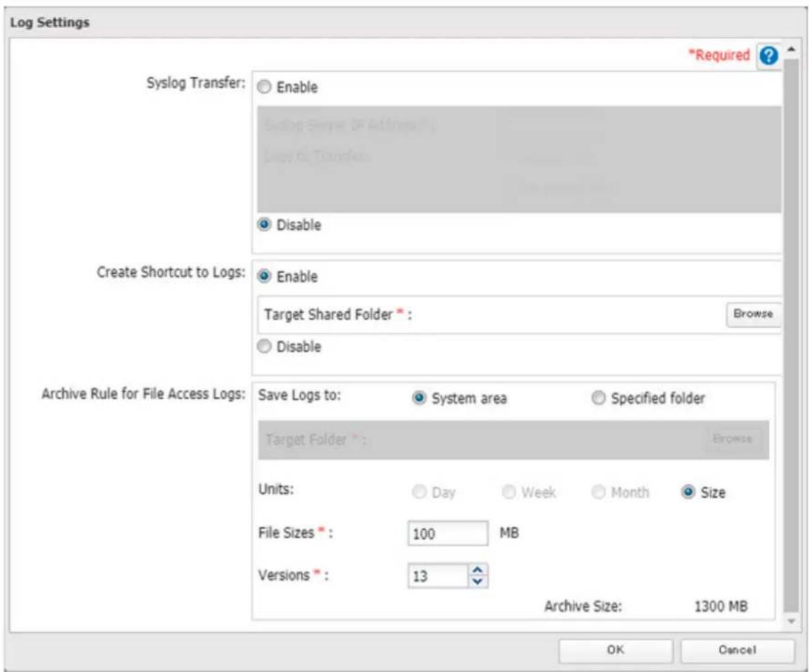
Task: Click the Save Logs to label
Action: 300,395
